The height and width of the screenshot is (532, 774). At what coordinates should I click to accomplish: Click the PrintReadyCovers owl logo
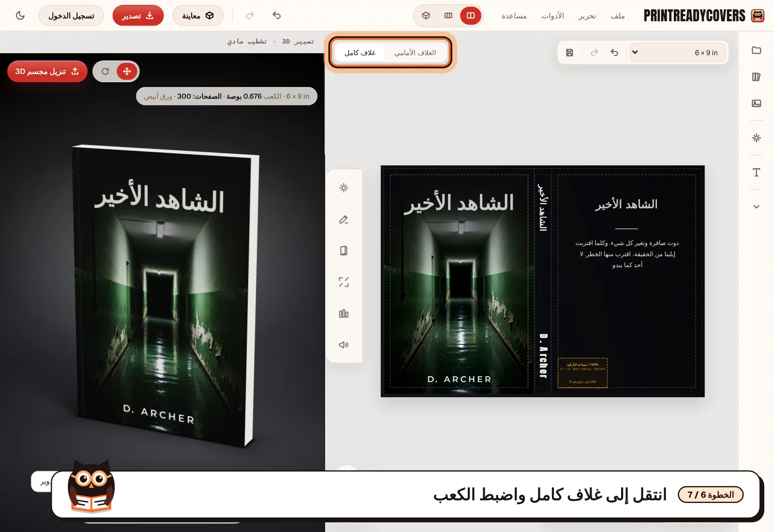pyautogui.click(x=758, y=15)
